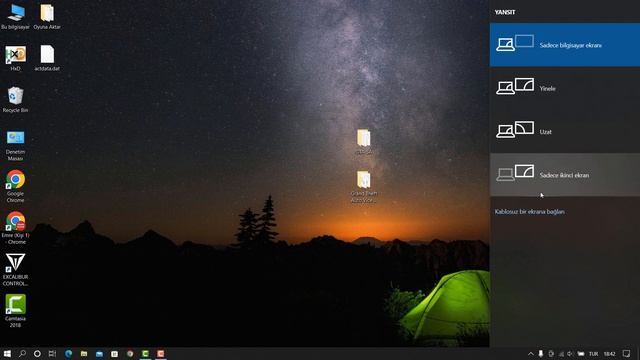Choose the 'Yinele' duplicate display option
The height and width of the screenshot is (360, 640).
click(x=565, y=88)
